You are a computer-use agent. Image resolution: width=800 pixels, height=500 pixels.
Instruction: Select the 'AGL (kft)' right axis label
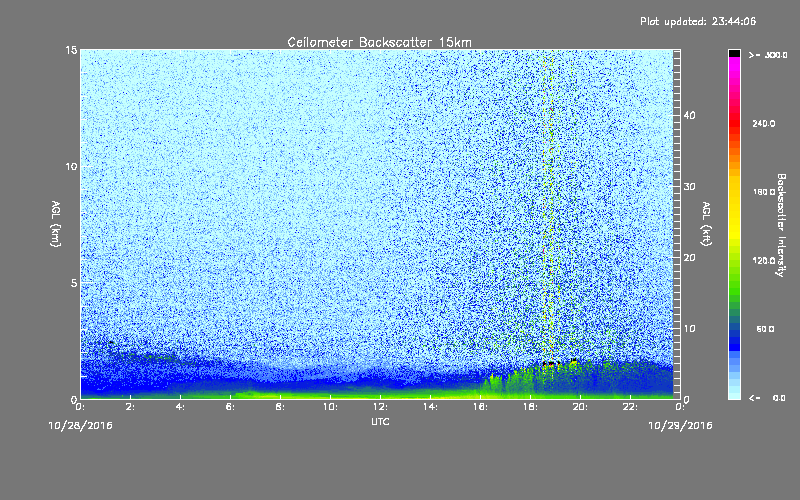[706, 224]
